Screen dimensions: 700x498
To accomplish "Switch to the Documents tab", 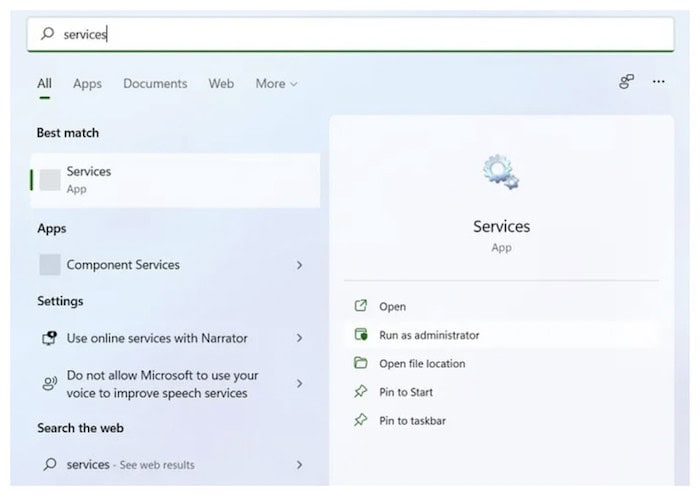I will click(155, 83).
